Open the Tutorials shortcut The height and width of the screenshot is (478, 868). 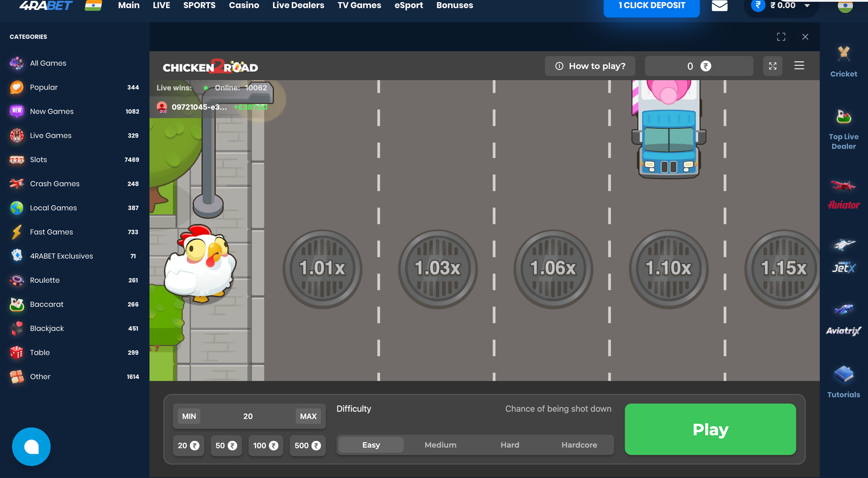coord(844,383)
